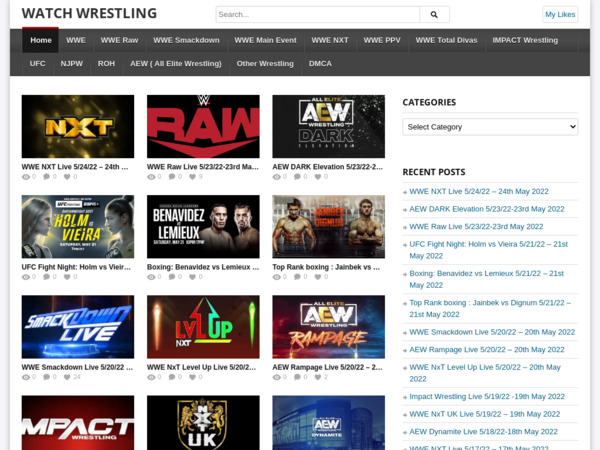
Task: Open the AEW Dark Elevation thumbnail
Action: pyautogui.click(x=329, y=127)
